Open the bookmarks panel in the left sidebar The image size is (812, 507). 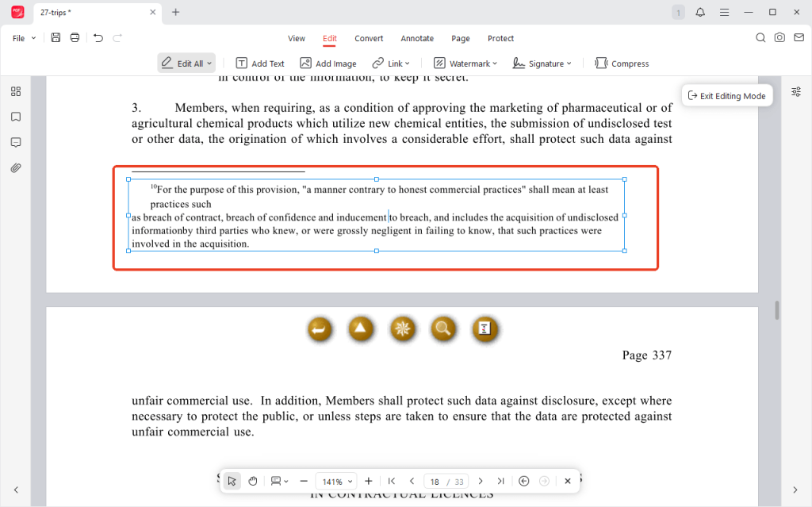point(16,117)
